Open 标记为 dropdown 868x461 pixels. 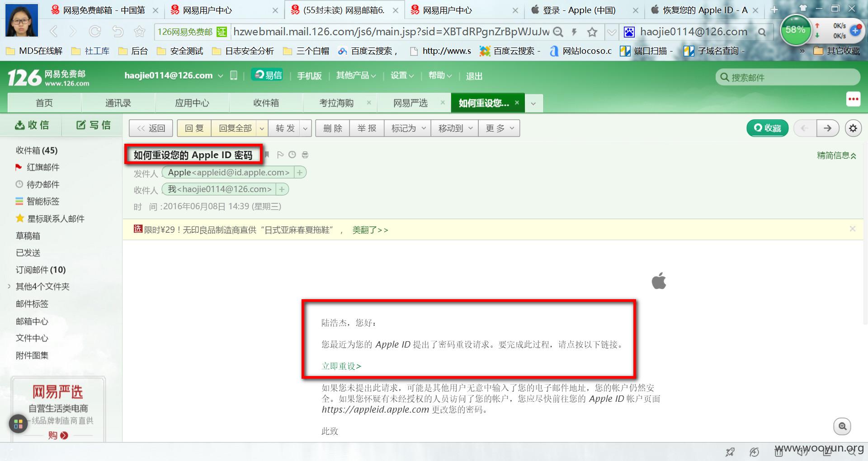click(x=408, y=128)
